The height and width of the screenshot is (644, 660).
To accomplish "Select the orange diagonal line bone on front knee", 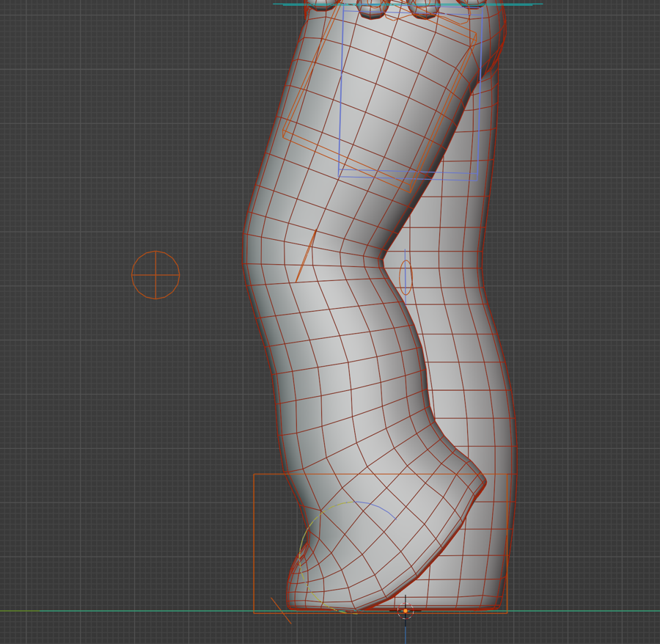I will [x=306, y=256].
